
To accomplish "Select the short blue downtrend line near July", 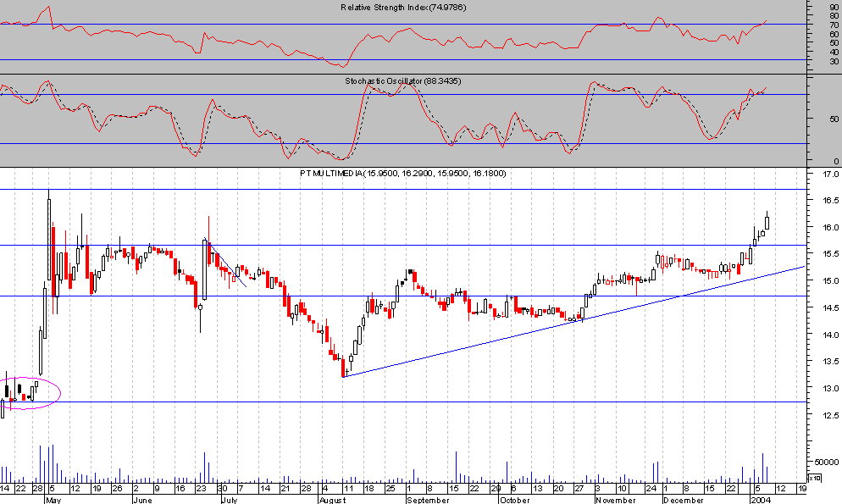I will 225,262.
